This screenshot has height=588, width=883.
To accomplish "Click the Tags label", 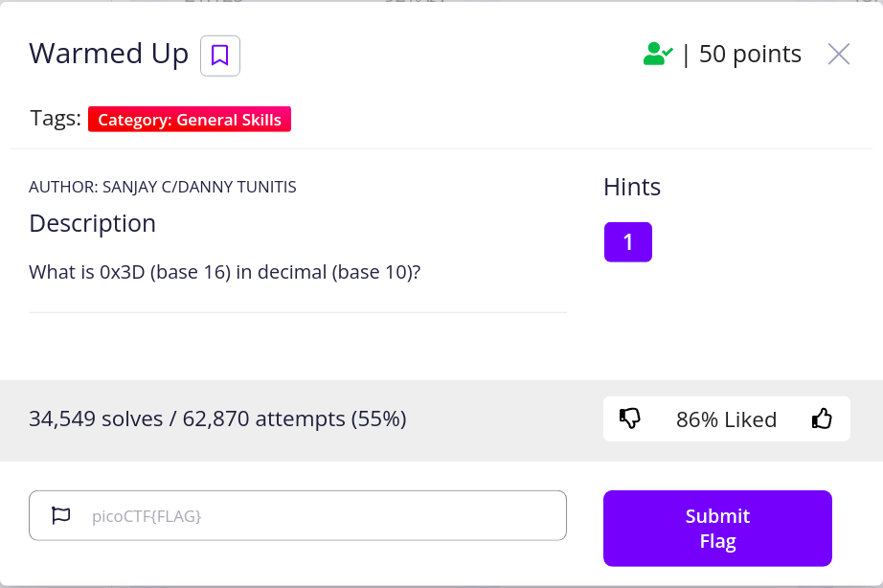I will click(x=55, y=119).
